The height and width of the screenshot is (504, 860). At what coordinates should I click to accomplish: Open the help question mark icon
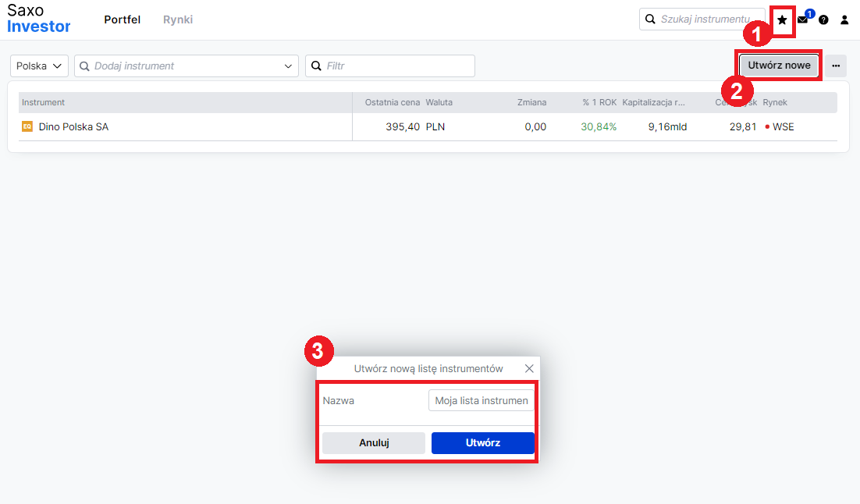point(823,20)
